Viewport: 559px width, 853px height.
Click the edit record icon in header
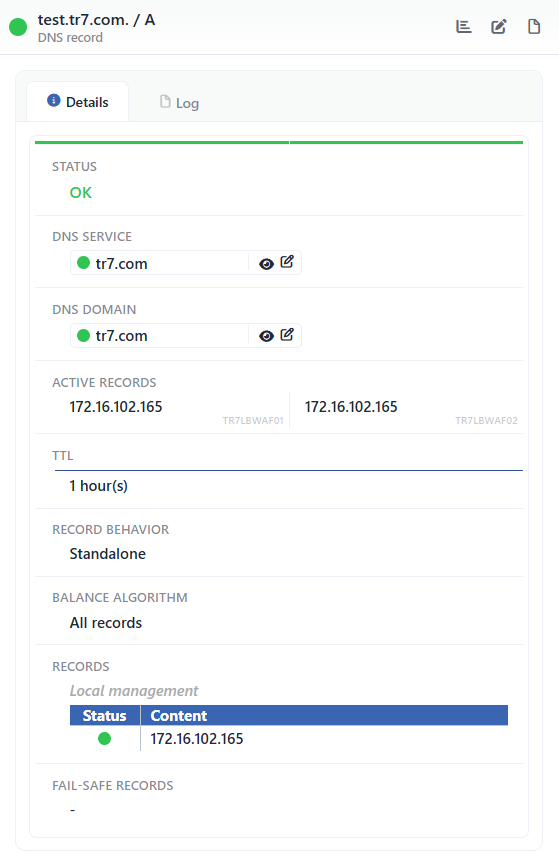[499, 26]
